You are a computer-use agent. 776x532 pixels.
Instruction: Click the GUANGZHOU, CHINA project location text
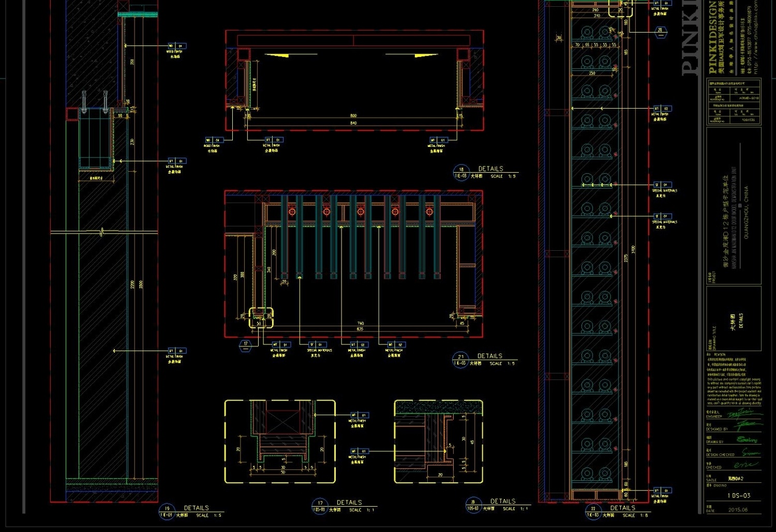[x=746, y=212]
